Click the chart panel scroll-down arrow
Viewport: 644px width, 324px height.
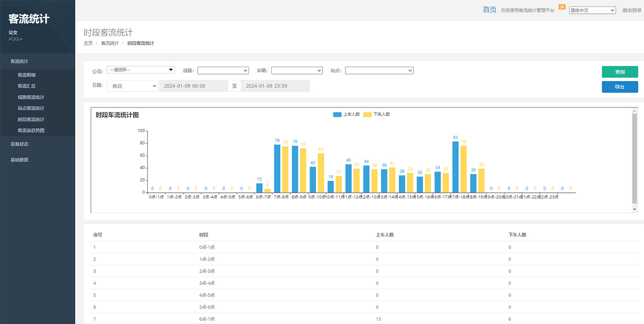(635, 209)
